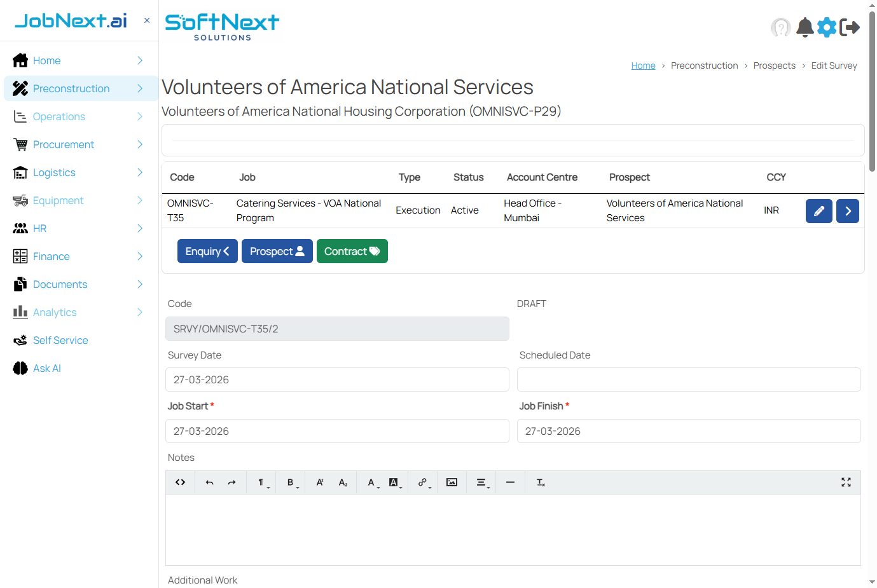Select Operations in the sidebar

[59, 116]
